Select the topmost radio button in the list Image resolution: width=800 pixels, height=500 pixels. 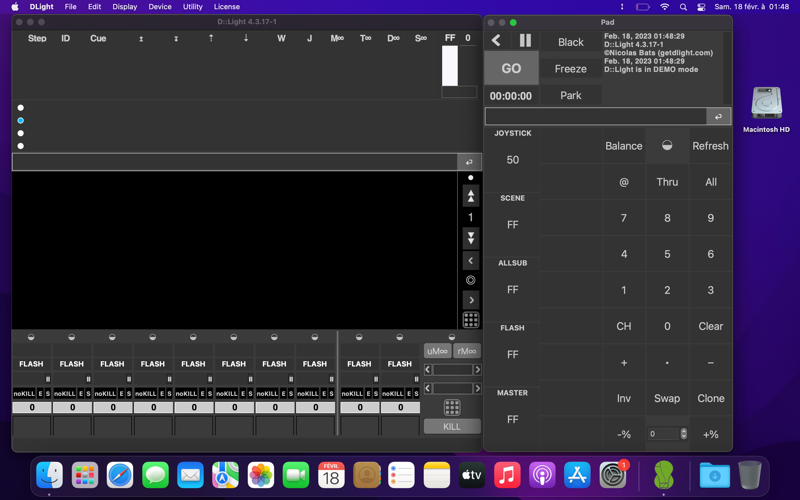[21, 107]
